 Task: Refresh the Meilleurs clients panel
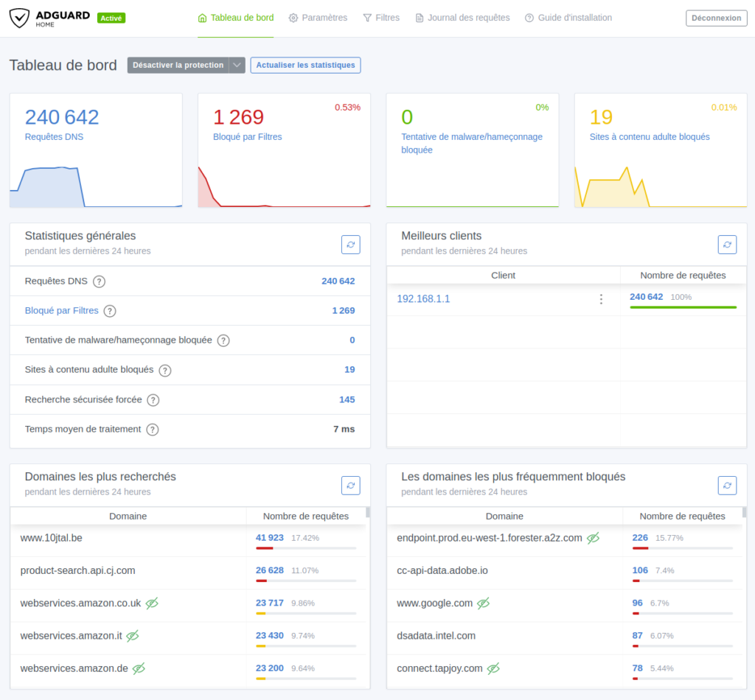[727, 245]
